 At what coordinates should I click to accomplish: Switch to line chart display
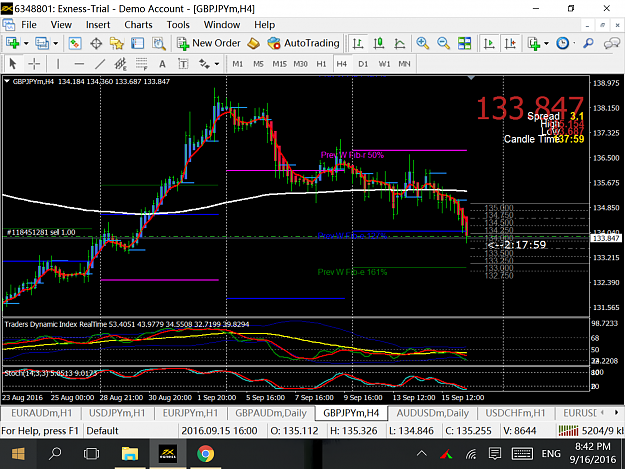pyautogui.click(x=399, y=43)
